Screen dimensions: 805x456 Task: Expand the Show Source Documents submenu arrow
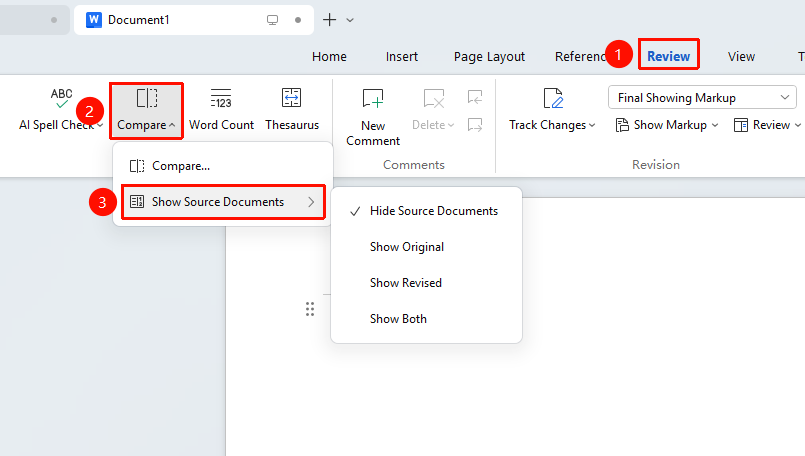pos(311,202)
